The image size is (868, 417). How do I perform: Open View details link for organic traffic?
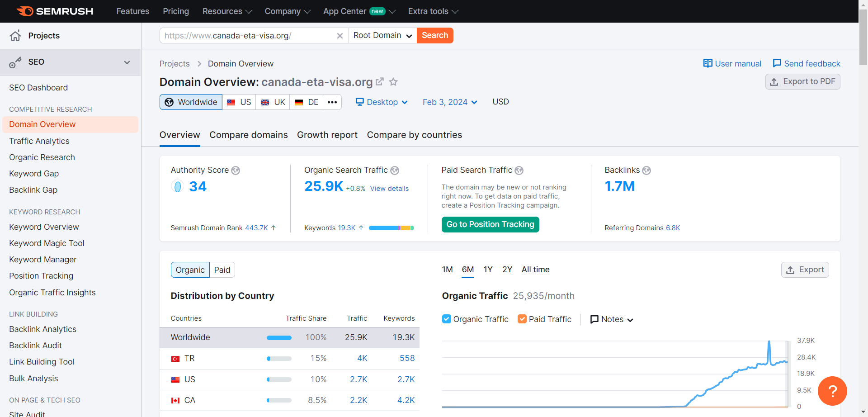(389, 189)
